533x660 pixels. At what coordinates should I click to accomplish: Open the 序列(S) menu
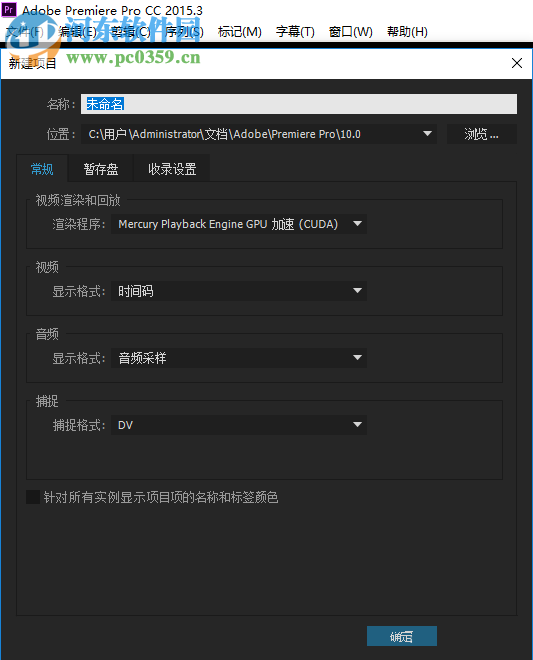pyautogui.click(x=184, y=32)
